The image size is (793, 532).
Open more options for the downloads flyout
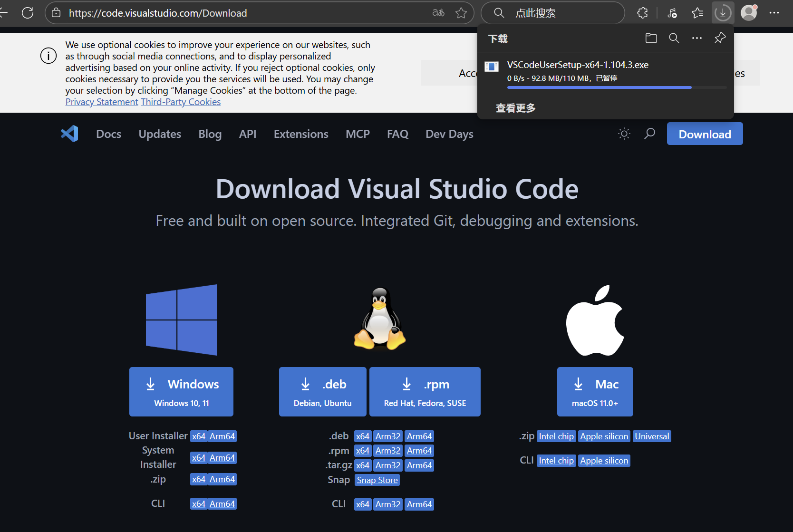point(697,38)
